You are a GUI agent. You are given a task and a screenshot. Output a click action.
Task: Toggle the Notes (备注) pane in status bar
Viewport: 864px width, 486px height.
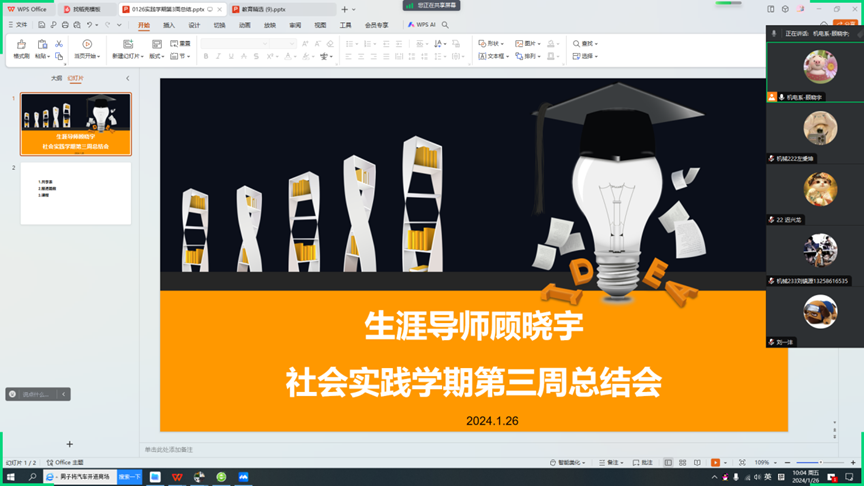[610, 463]
